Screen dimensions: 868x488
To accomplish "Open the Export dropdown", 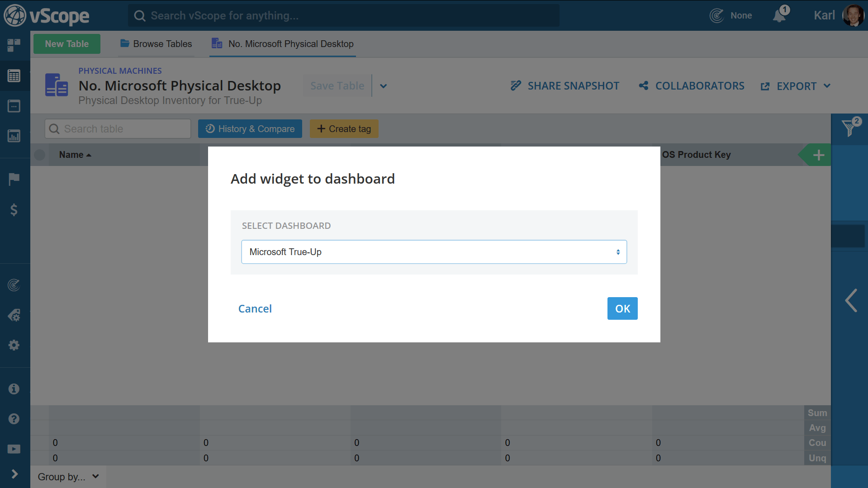I will (x=796, y=86).
